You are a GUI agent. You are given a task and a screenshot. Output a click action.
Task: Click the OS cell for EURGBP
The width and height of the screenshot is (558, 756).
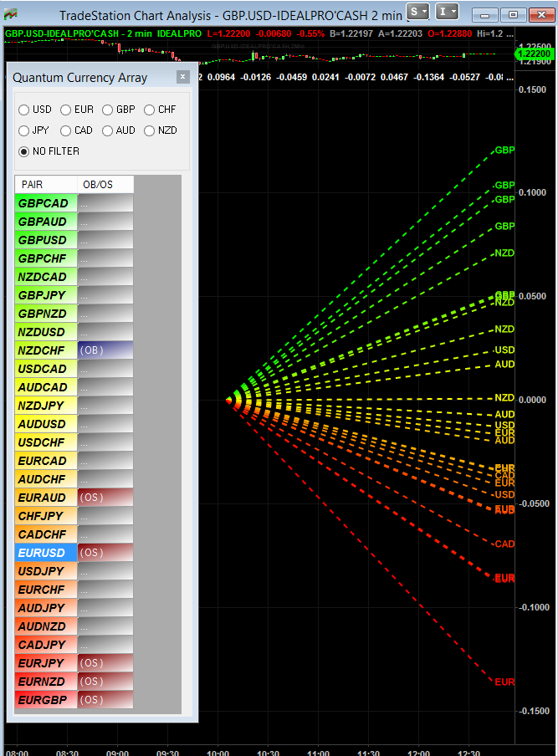pyautogui.click(x=105, y=700)
